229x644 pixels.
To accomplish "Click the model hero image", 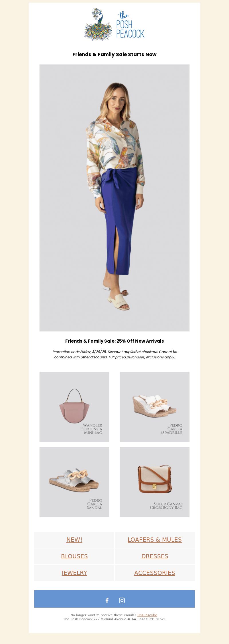I will click(x=114, y=198).
